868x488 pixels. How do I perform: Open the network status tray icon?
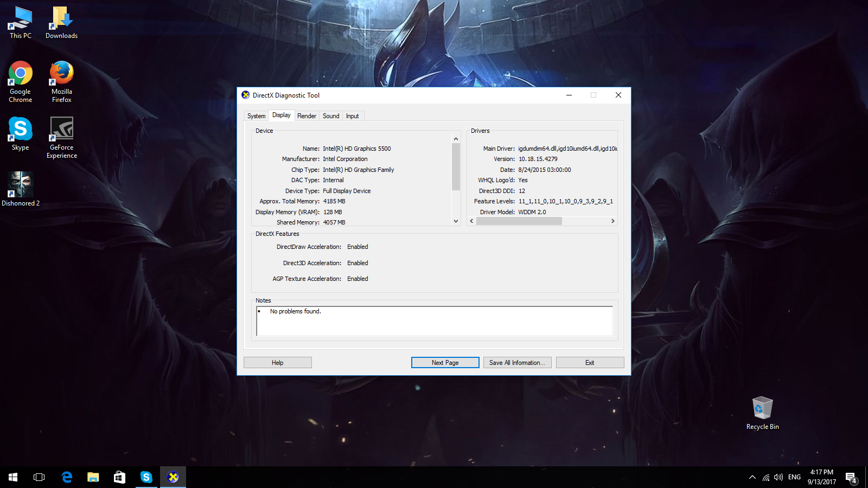[765, 477]
